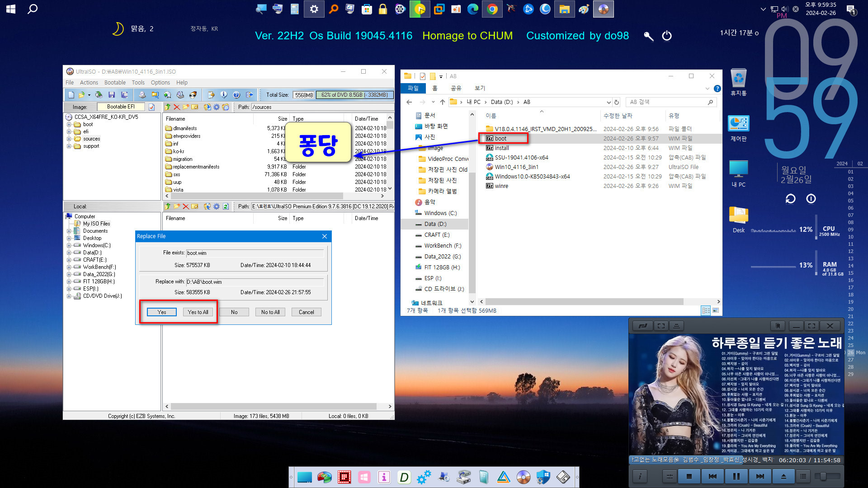Image resolution: width=868 pixels, height=488 pixels.
Task: Open the Actions menu in UltraISO
Action: [x=89, y=83]
